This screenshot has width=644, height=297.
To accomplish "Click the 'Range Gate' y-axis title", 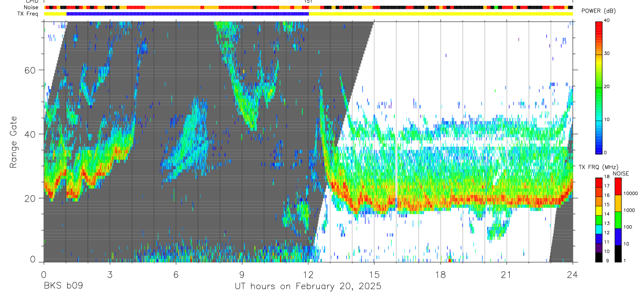I will coord(14,142).
